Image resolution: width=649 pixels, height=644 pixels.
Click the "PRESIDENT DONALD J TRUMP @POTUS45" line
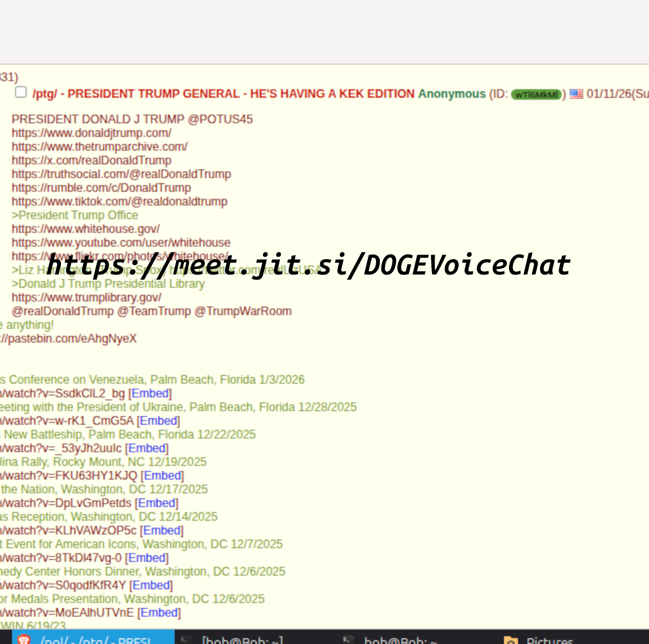click(x=132, y=119)
